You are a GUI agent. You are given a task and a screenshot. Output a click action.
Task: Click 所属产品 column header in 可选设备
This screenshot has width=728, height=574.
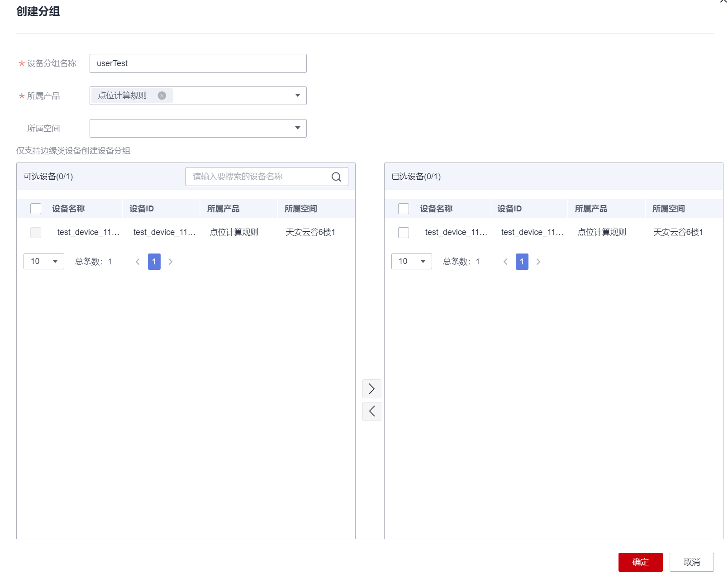[224, 209]
